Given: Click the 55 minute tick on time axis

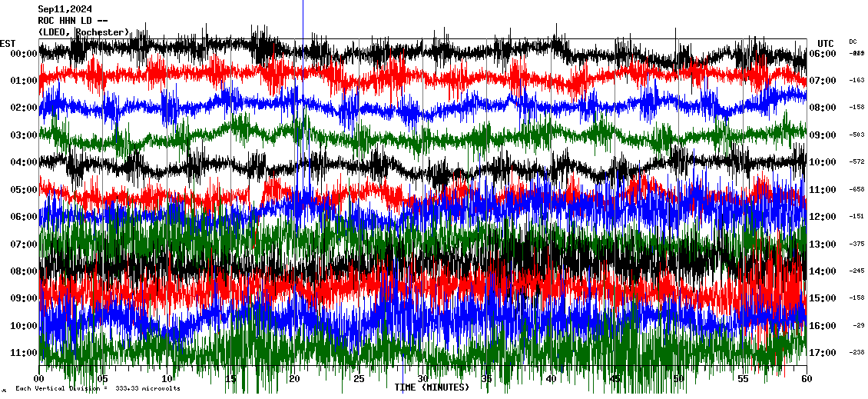Looking at the screenshot, I should (x=742, y=379).
